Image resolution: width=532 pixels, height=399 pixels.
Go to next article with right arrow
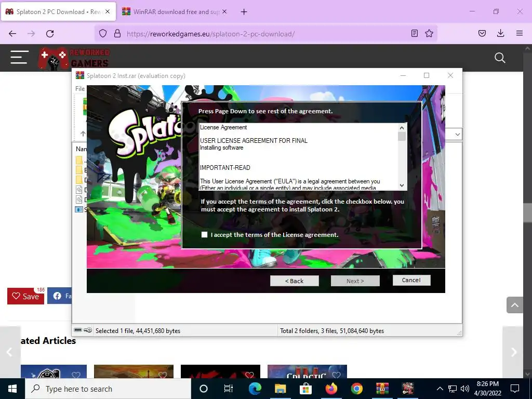pyautogui.click(x=514, y=352)
